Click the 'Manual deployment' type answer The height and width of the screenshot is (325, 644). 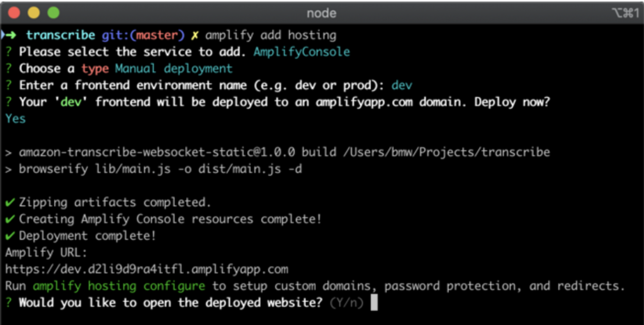pyautogui.click(x=174, y=69)
